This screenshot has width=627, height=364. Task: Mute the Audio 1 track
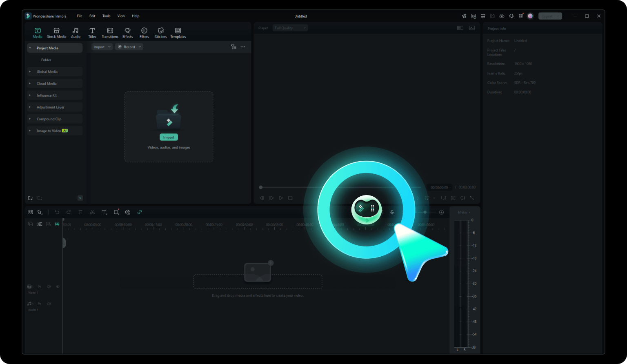click(49, 304)
